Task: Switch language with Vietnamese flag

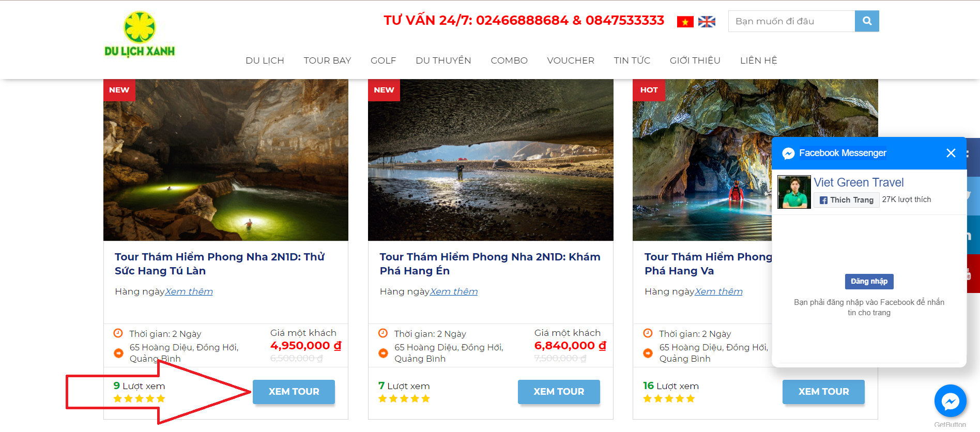Action: click(x=685, y=22)
